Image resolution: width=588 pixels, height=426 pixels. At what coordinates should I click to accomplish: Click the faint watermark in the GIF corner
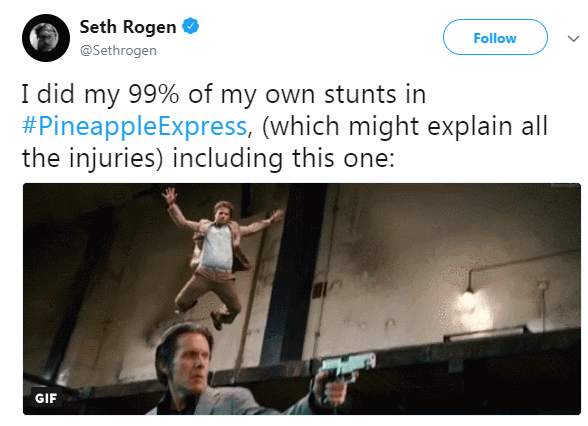[x=564, y=186]
